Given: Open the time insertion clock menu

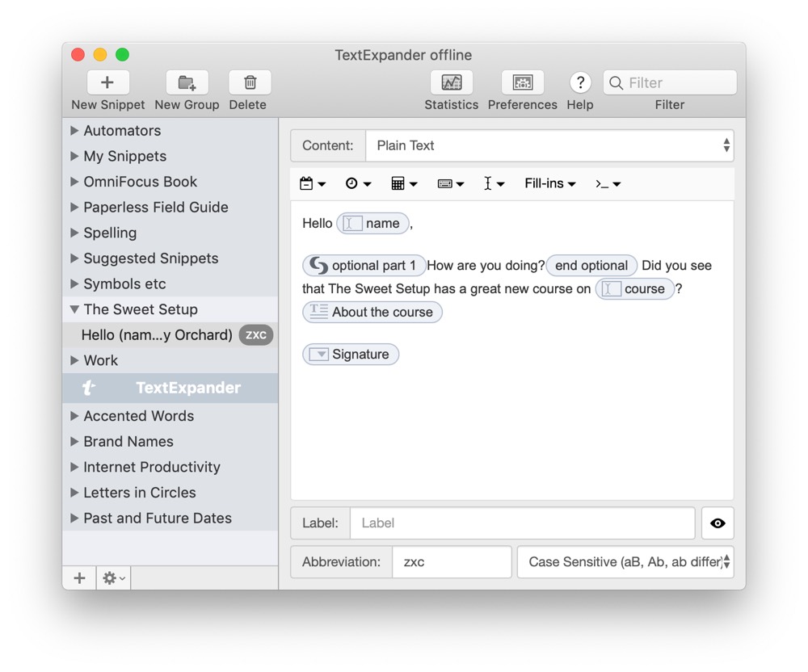Looking at the screenshot, I should point(358,183).
